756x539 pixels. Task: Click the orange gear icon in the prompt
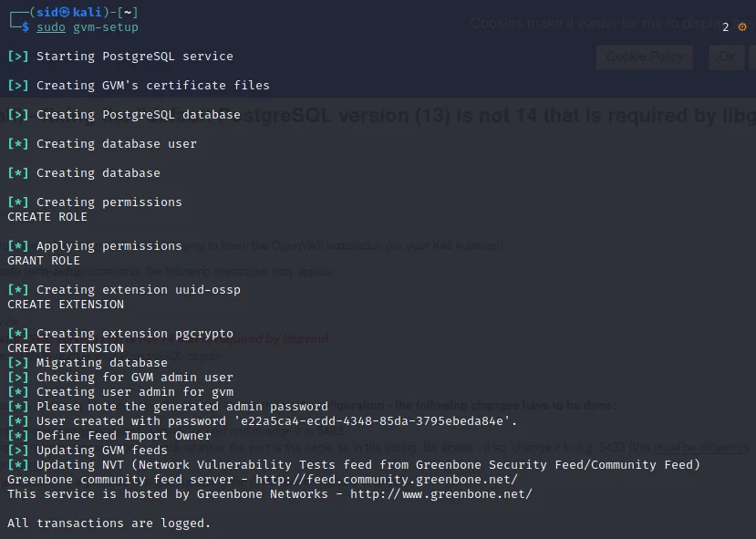pyautogui.click(x=741, y=27)
